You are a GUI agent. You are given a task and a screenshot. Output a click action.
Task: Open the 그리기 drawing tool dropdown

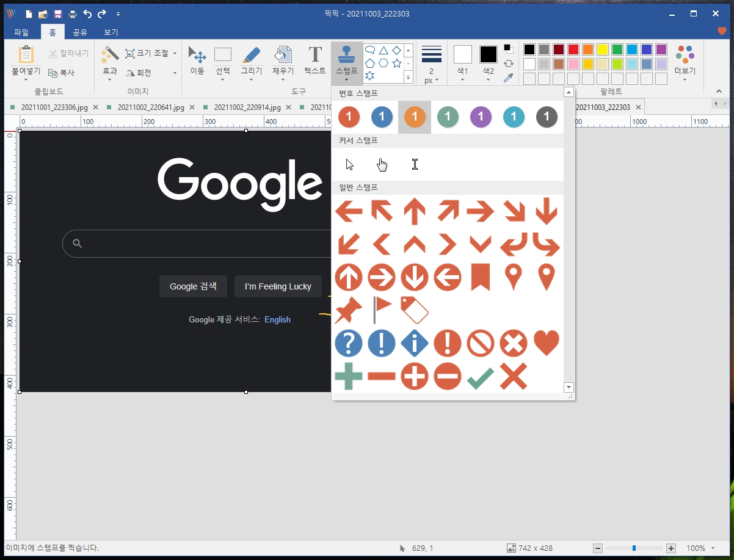252,79
